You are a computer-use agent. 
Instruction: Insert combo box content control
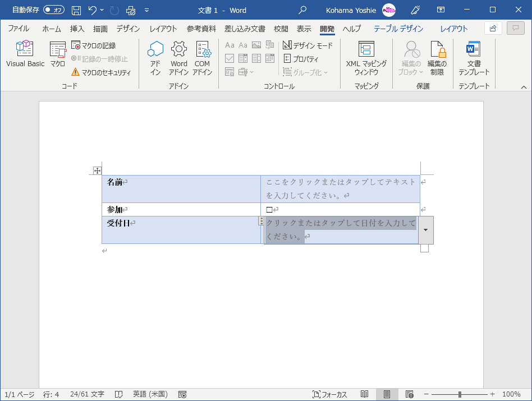(x=243, y=59)
